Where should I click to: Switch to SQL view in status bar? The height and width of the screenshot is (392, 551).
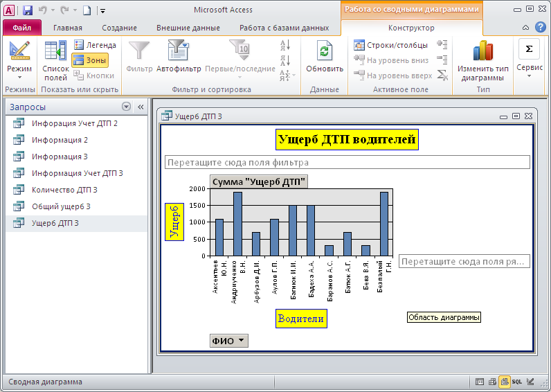click(x=517, y=382)
